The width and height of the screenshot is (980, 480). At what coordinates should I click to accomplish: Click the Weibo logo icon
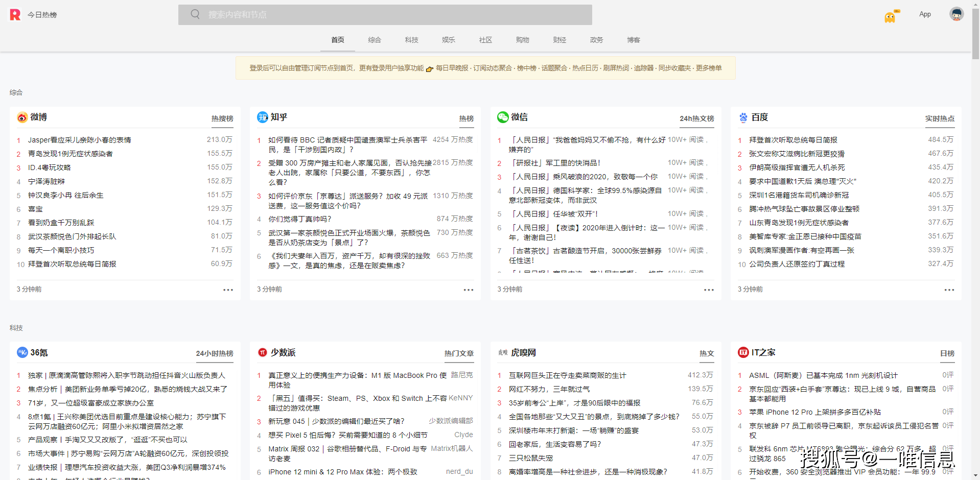[22, 117]
